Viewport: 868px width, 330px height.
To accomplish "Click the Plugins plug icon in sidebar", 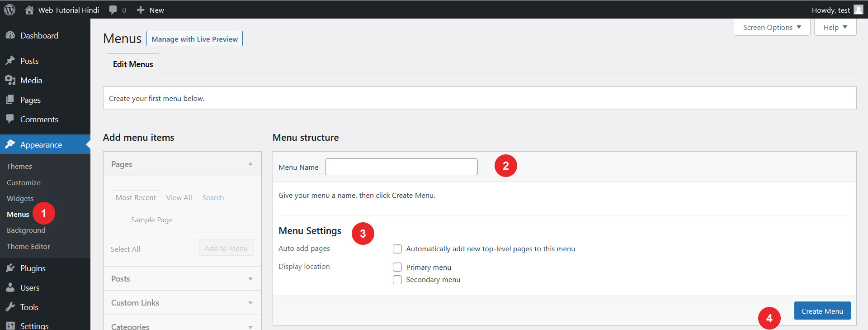I will pos(10,268).
